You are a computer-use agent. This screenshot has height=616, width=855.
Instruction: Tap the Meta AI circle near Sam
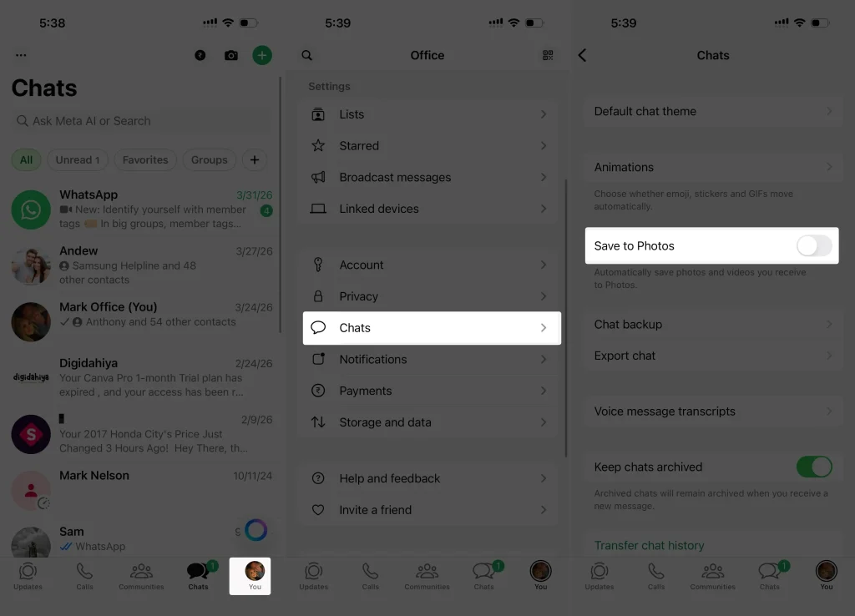(255, 530)
